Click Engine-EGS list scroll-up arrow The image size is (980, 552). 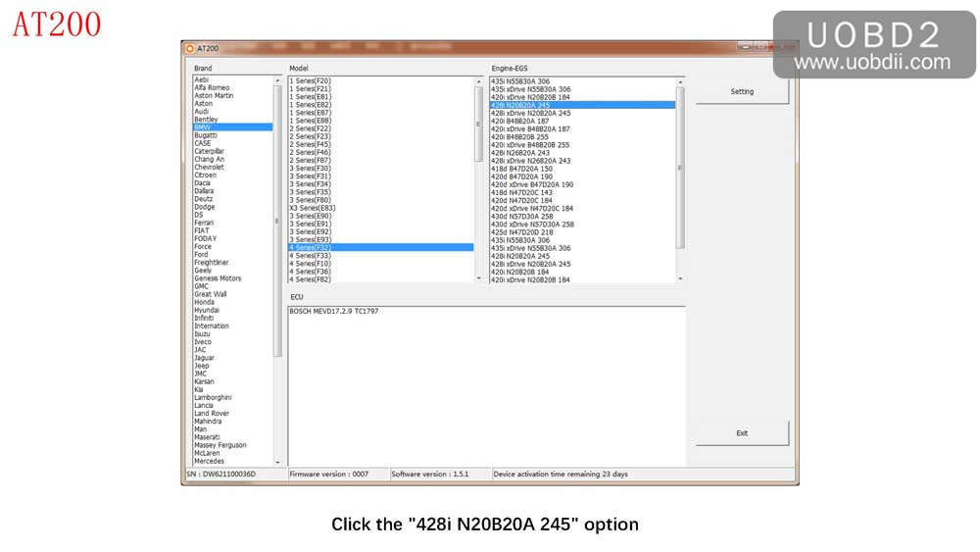(x=680, y=82)
